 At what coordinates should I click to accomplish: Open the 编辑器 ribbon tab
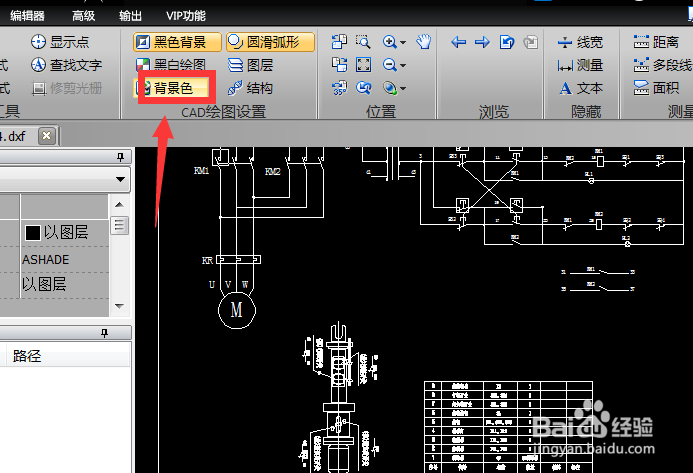27,16
